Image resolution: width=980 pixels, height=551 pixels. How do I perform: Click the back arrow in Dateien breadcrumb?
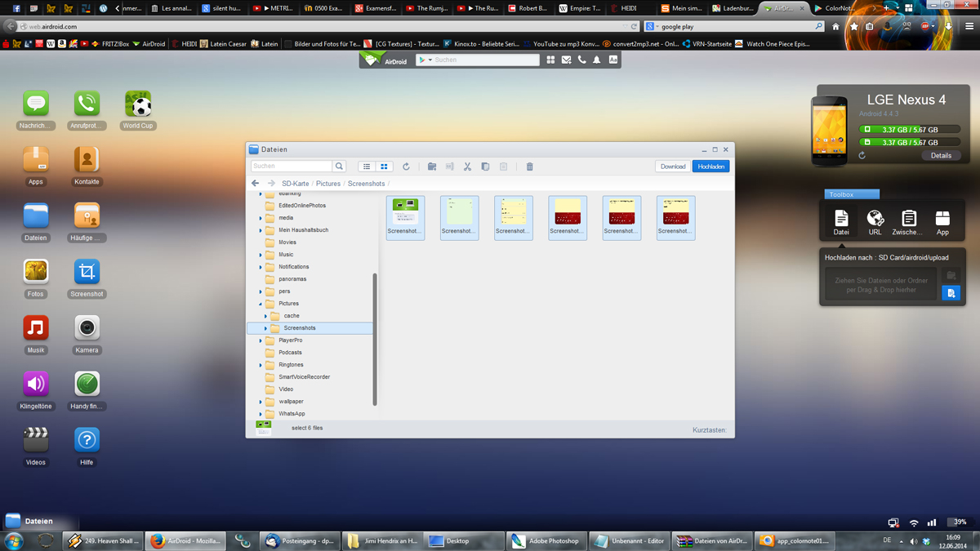click(x=256, y=184)
